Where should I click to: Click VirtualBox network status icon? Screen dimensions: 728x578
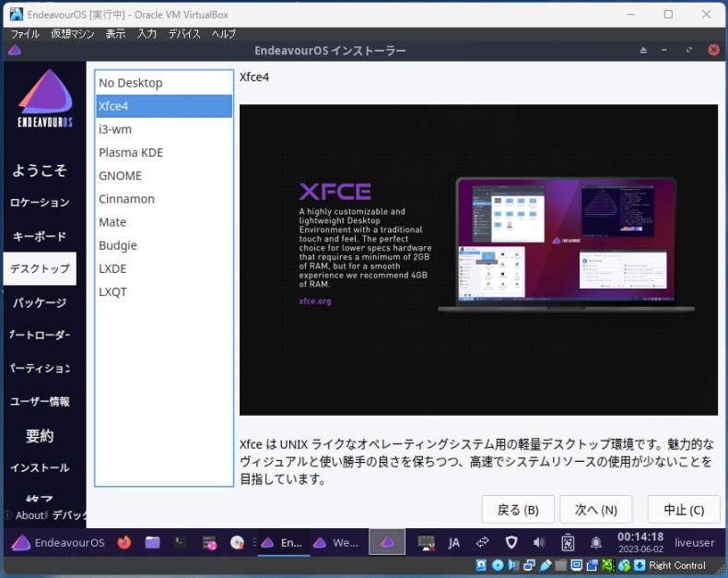pyautogui.click(x=529, y=565)
